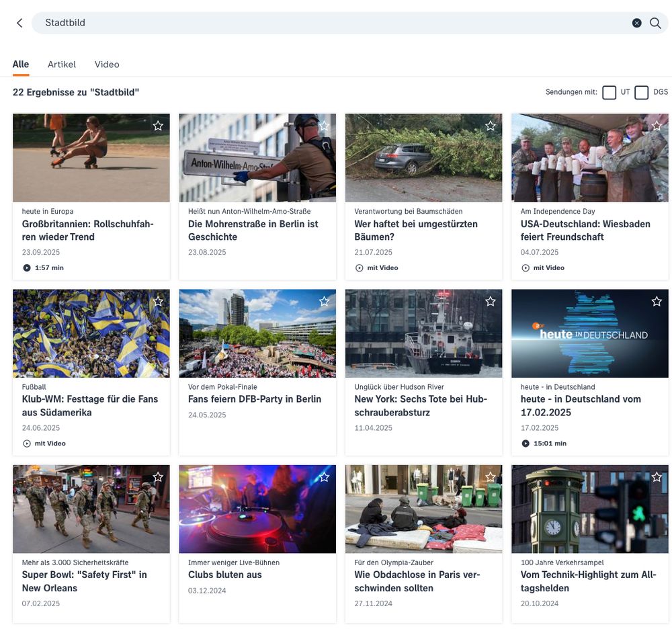Image resolution: width=672 pixels, height=629 pixels.
Task: Open Wie Obdachlose in Paris verschwinden sollten
Action: (x=417, y=581)
